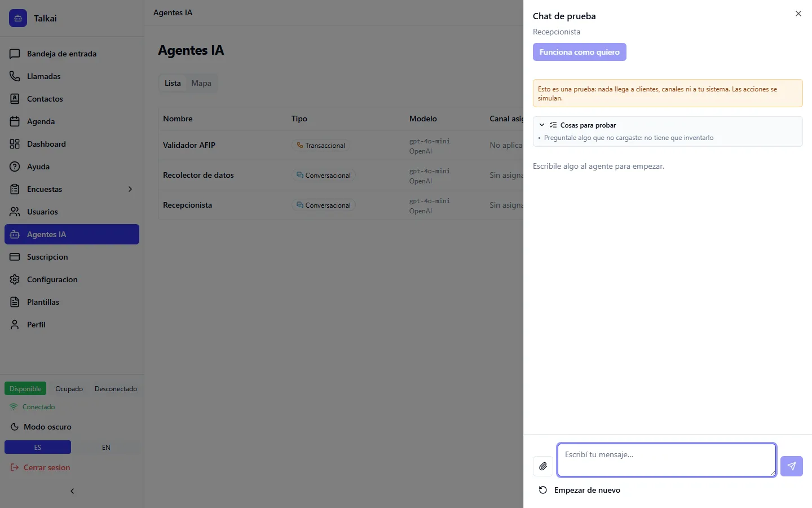Send the message with paper plane icon
812x508 pixels.
[x=792, y=466]
